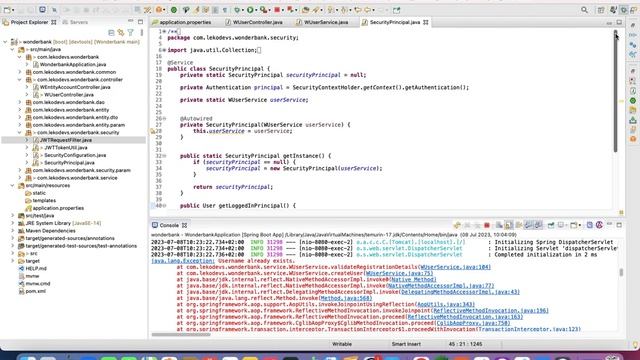640x360 pixels.
Task: Select JWTRequestFilter.java in the tree
Action: tap(66, 140)
